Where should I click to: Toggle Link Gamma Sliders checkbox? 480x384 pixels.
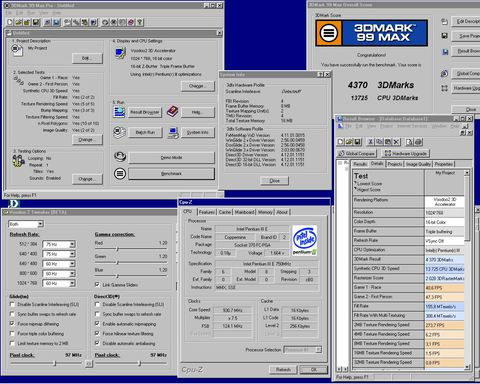97,284
